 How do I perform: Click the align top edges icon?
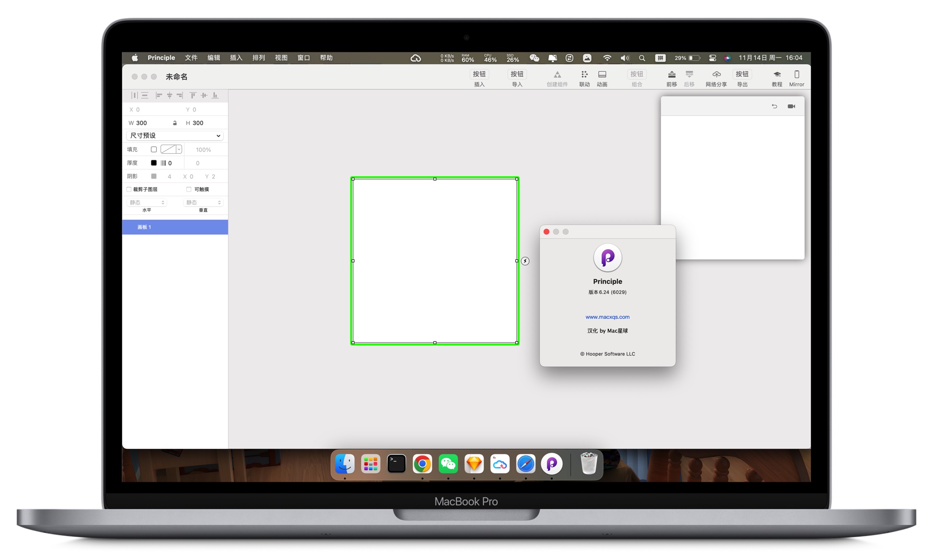point(193,95)
